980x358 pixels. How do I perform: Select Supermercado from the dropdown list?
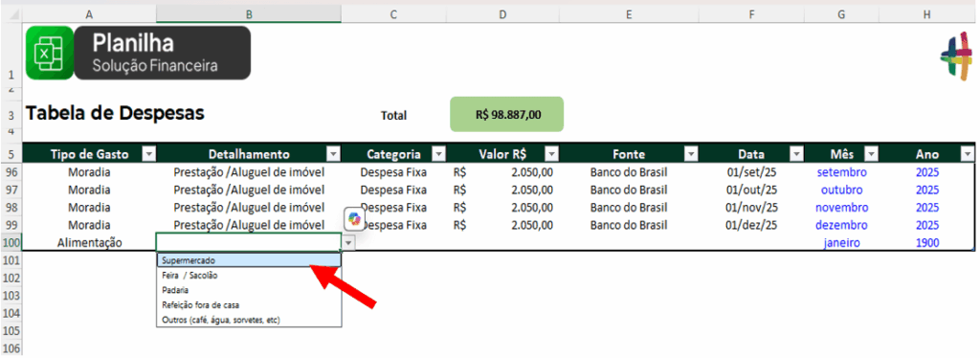[x=249, y=260]
